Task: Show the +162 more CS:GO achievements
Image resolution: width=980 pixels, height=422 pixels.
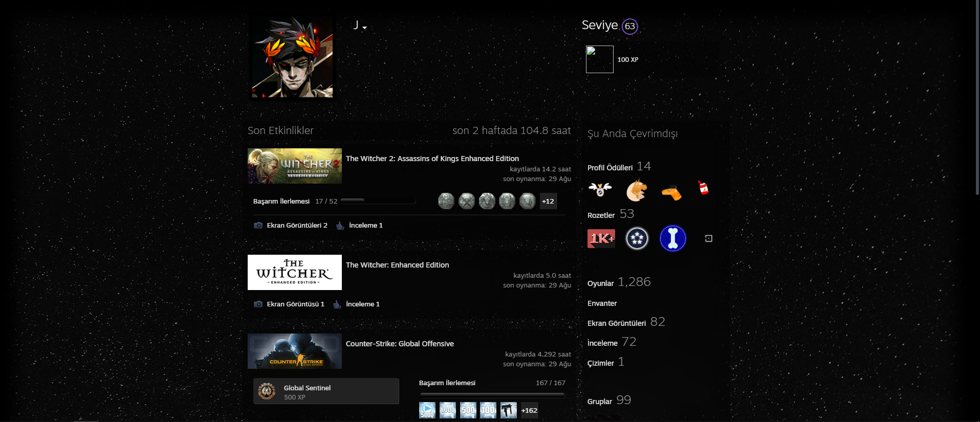Action: point(529,410)
